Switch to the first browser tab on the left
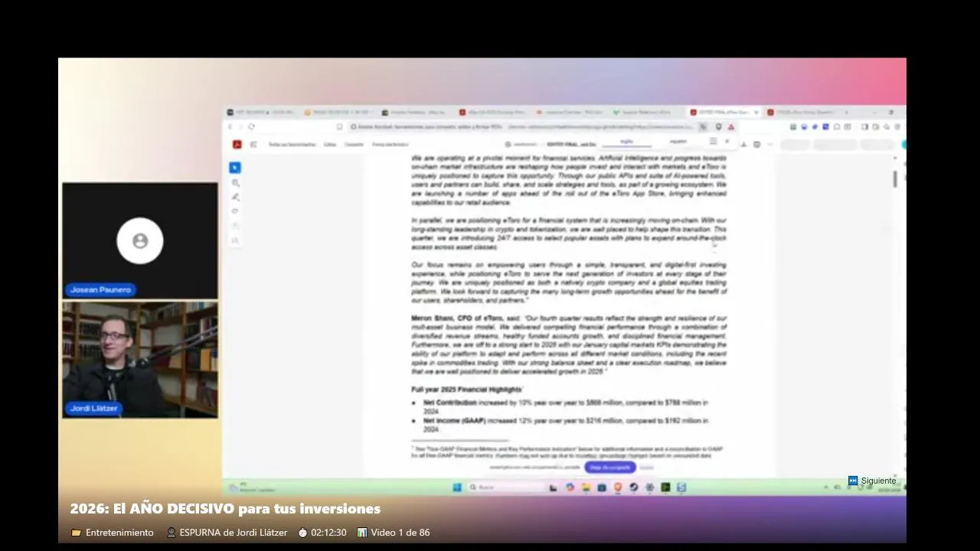 coord(260,112)
